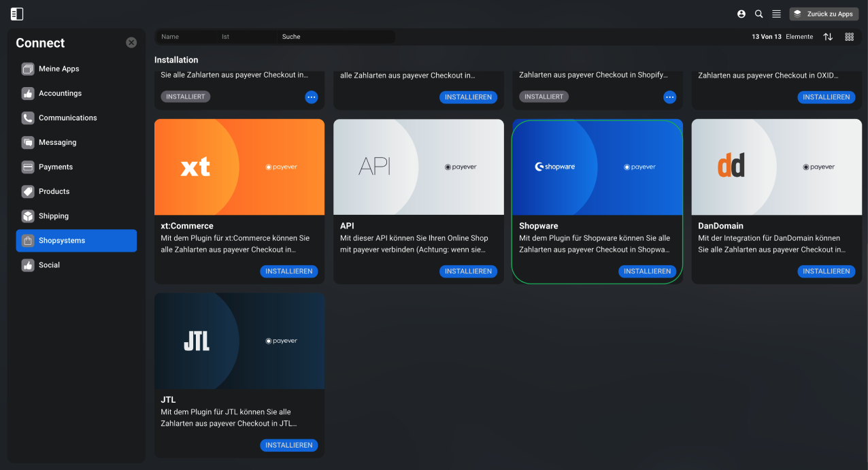This screenshot has height=470, width=868.
Task: Click description 'Mit der Integration für DanDomain'
Action: [772, 244]
